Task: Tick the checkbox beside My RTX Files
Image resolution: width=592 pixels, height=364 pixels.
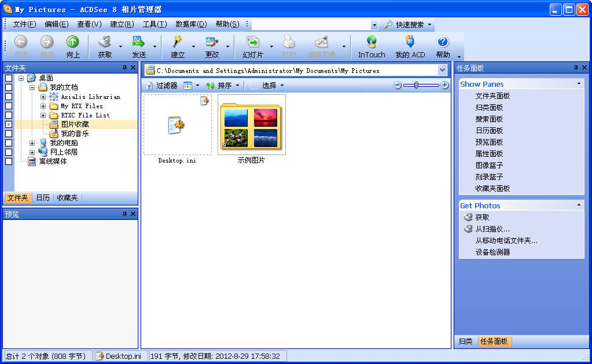Action: 9,106
